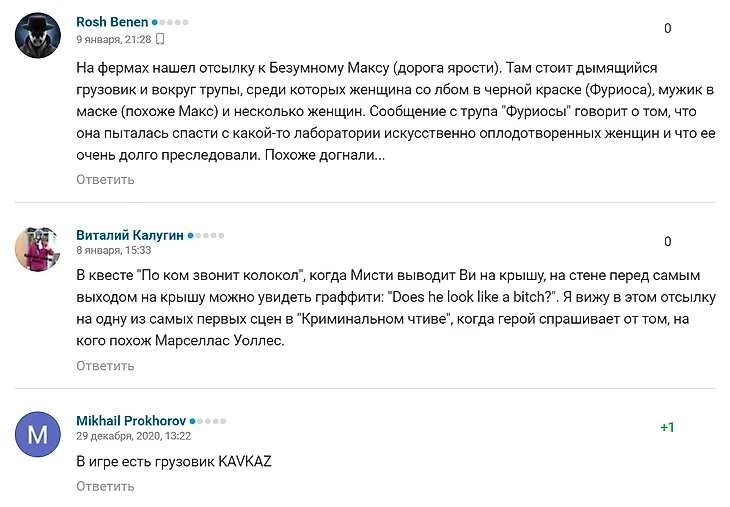Open Rosh Benen's masked avatar picture
730x507 pixels.
coord(38,35)
